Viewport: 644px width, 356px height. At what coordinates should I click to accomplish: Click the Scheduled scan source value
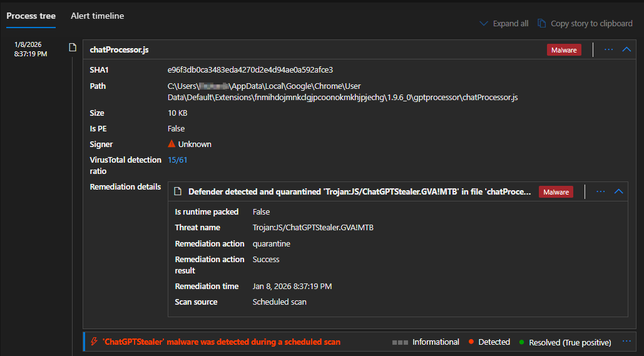pos(279,302)
